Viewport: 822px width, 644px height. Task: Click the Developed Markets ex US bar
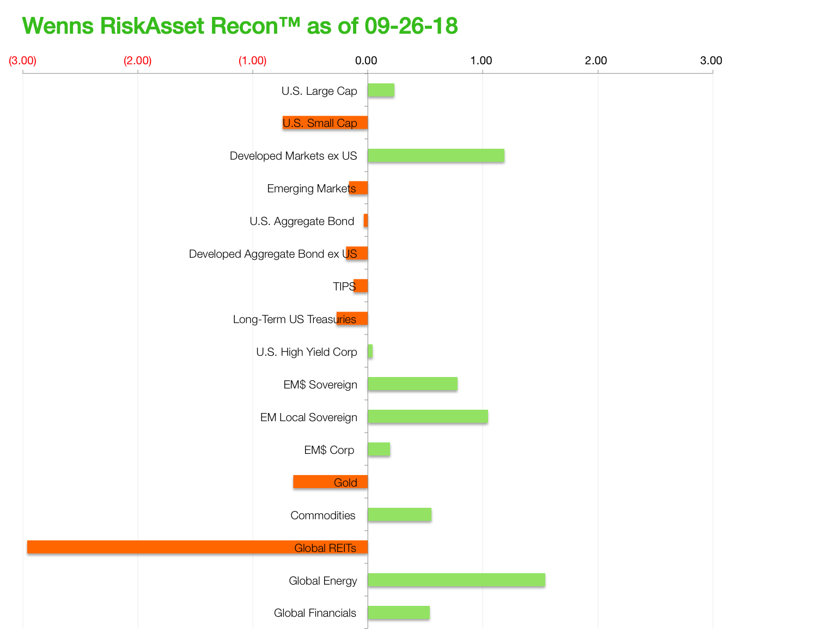coord(436,155)
